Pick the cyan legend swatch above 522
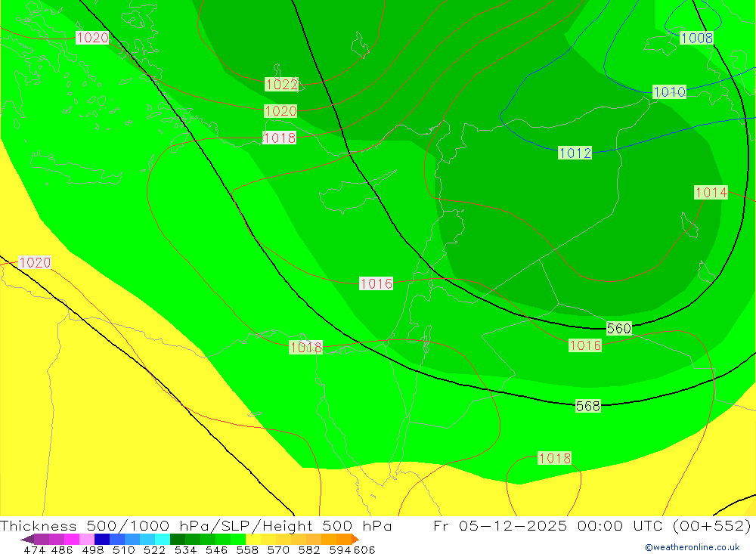 tap(163, 539)
